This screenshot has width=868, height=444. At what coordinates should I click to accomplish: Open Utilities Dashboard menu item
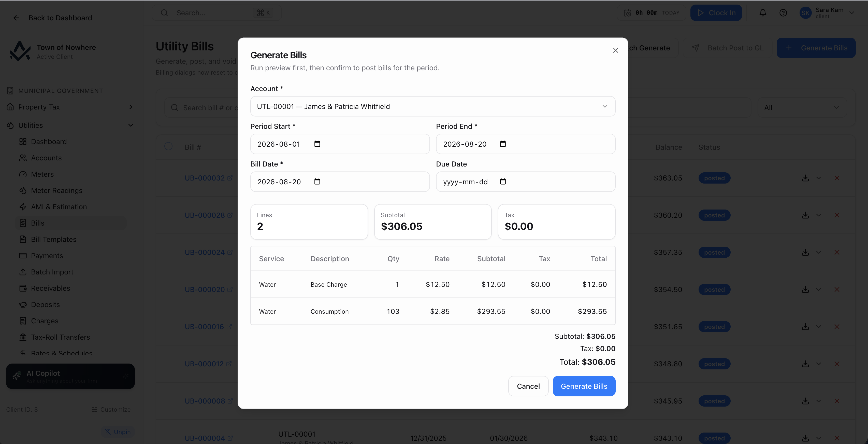pos(49,142)
